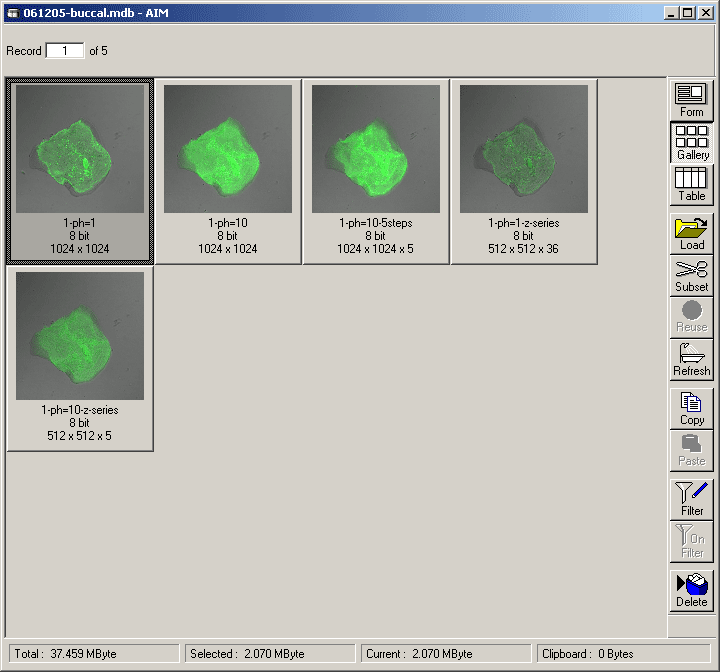This screenshot has width=720, height=672.
Task: Click the '1-ph=1' caption text
Action: tap(79, 223)
